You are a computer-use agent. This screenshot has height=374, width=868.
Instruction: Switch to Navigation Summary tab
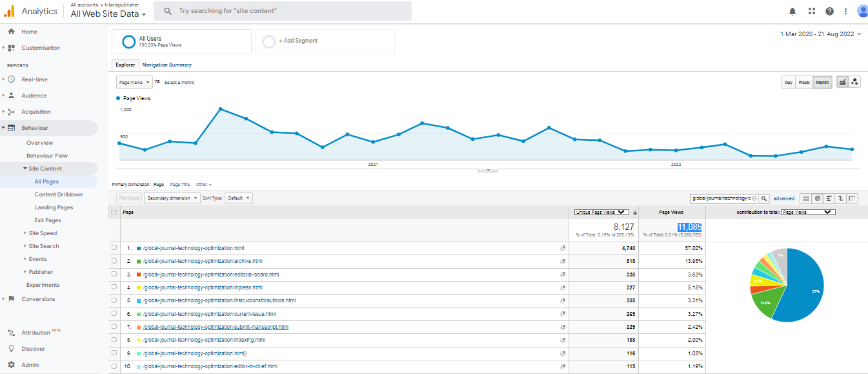tap(167, 65)
